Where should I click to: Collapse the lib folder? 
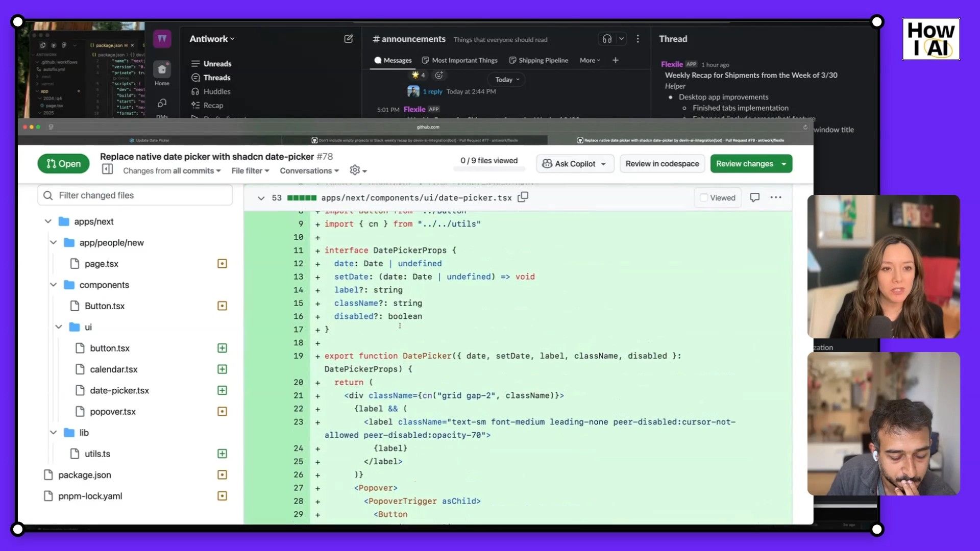(x=53, y=433)
